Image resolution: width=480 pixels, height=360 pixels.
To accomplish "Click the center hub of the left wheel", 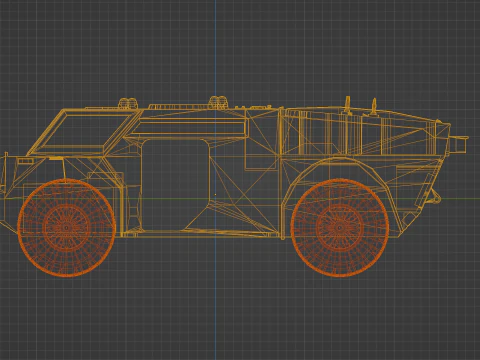I will (x=66, y=228).
